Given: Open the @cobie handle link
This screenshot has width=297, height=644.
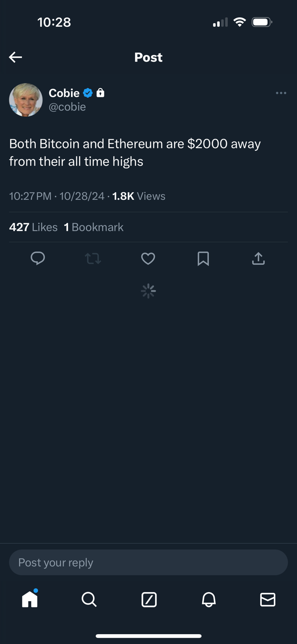Looking at the screenshot, I should (x=67, y=107).
